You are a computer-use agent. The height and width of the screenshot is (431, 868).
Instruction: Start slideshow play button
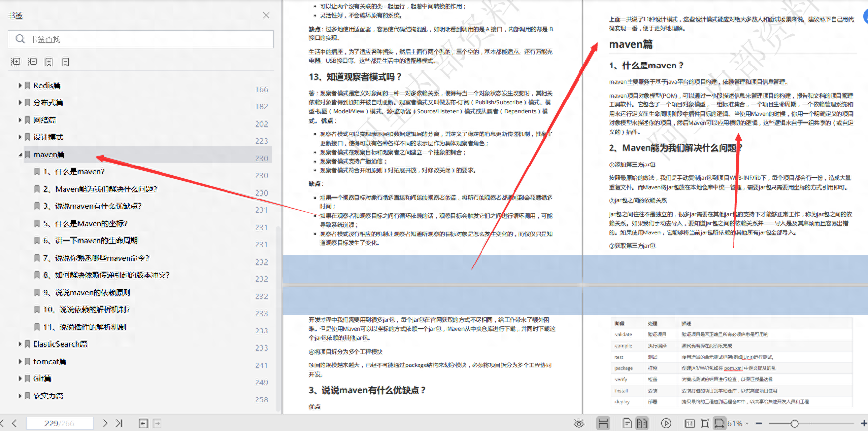pyautogui.click(x=666, y=423)
